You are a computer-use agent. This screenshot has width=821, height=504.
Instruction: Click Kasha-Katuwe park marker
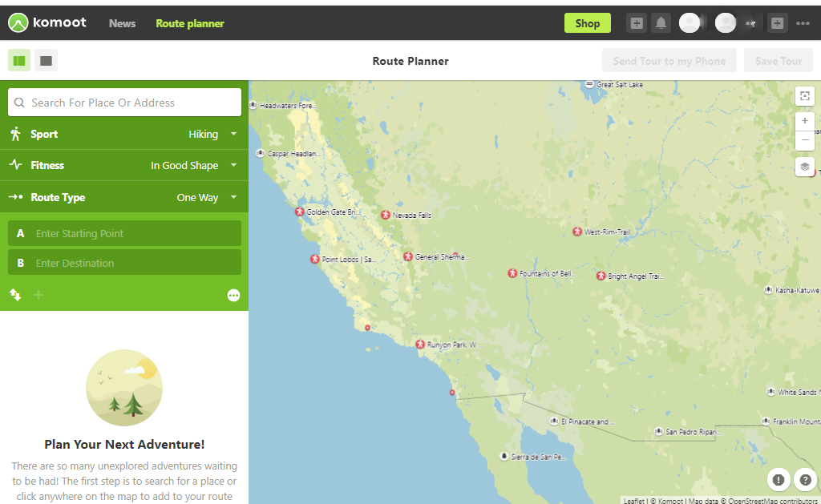click(x=768, y=290)
